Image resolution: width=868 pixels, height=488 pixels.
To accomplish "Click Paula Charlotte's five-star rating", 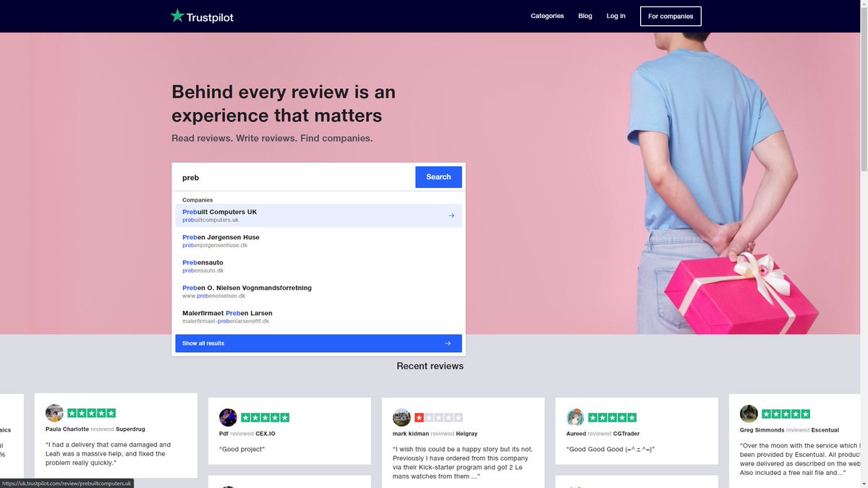I will pyautogui.click(x=91, y=413).
